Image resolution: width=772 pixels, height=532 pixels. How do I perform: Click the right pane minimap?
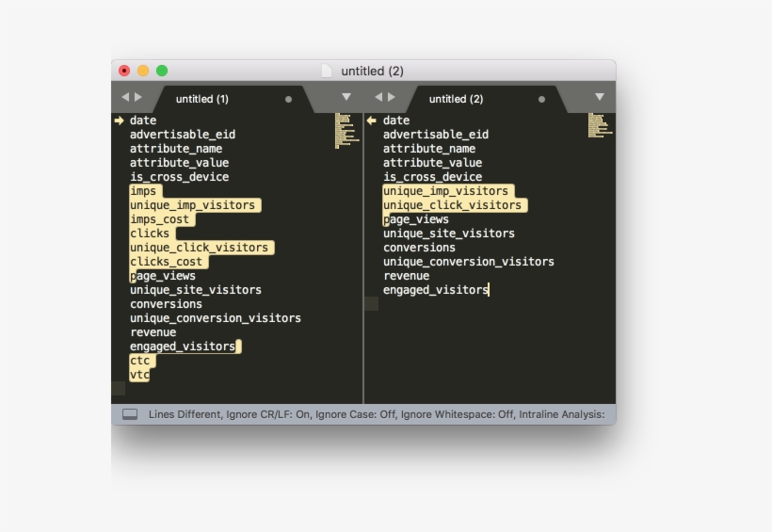coord(597,126)
